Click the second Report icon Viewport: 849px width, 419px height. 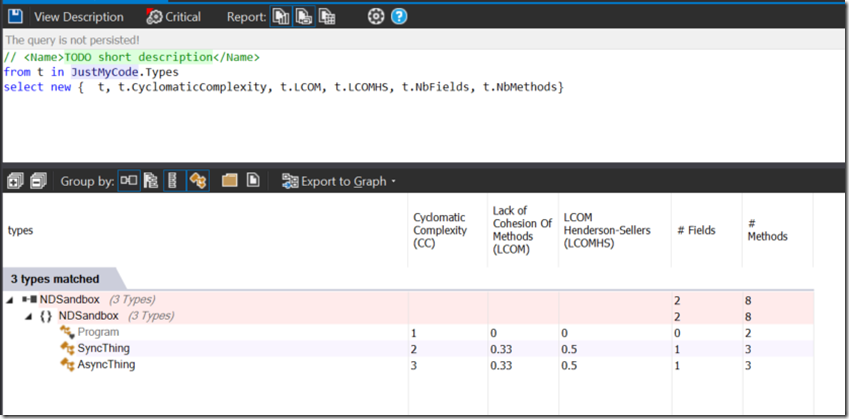coord(304,16)
